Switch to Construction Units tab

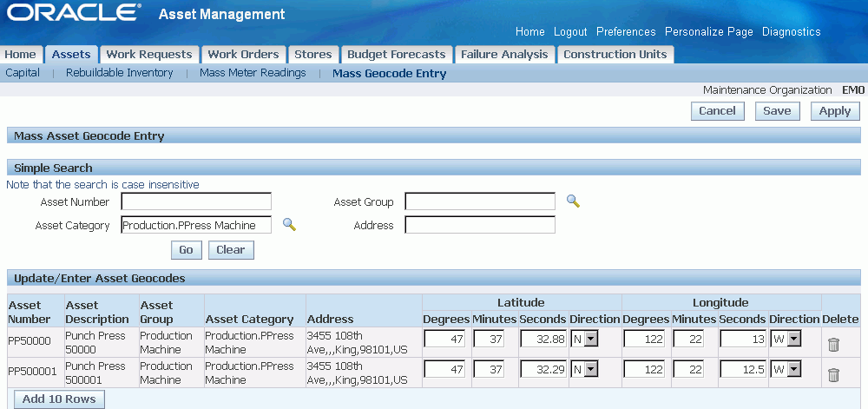click(x=615, y=54)
